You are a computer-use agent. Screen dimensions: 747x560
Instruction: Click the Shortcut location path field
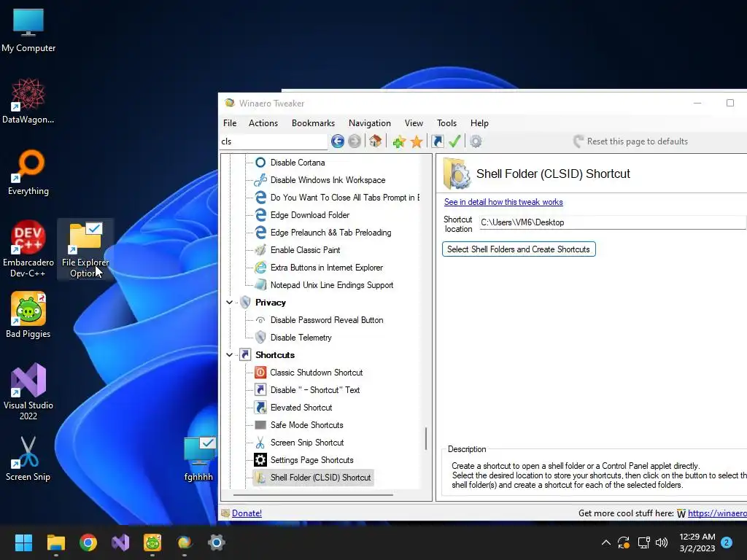coord(612,222)
